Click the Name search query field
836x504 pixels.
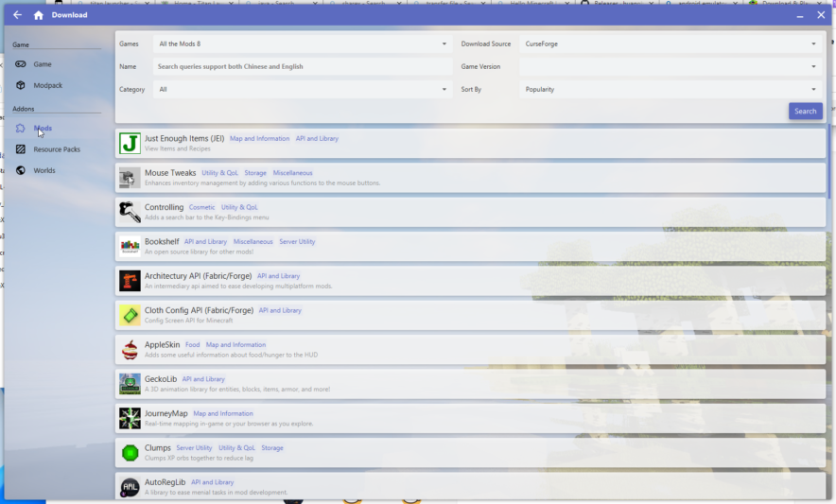click(x=303, y=66)
